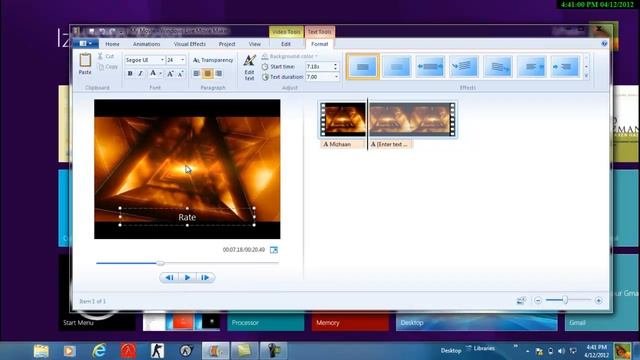Step to the next frame
640x360 pixels.
pyautogui.click(x=205, y=278)
